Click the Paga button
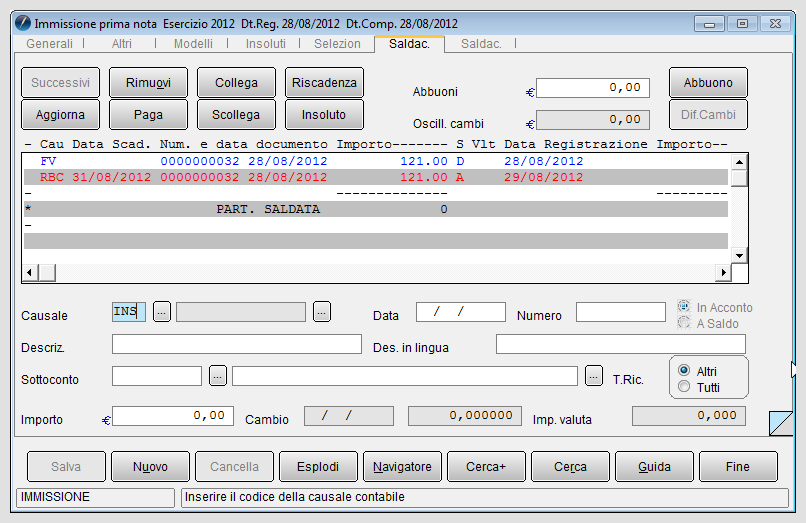The width and height of the screenshot is (806, 523). tap(149, 114)
